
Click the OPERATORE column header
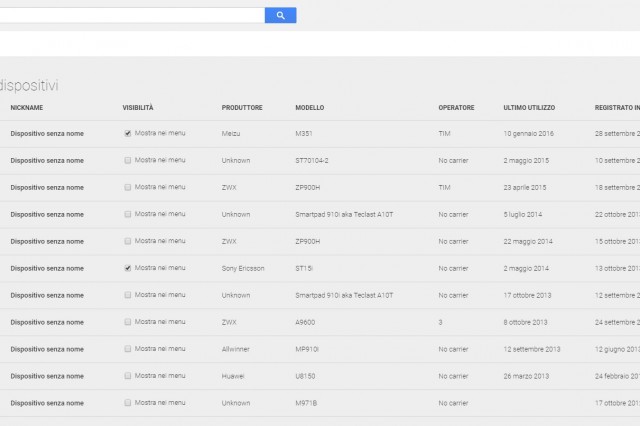[x=456, y=108]
